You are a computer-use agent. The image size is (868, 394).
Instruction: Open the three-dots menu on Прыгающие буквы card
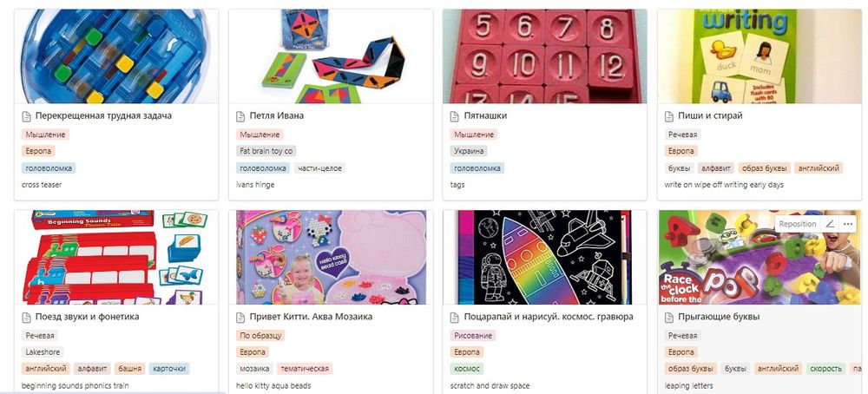click(847, 224)
